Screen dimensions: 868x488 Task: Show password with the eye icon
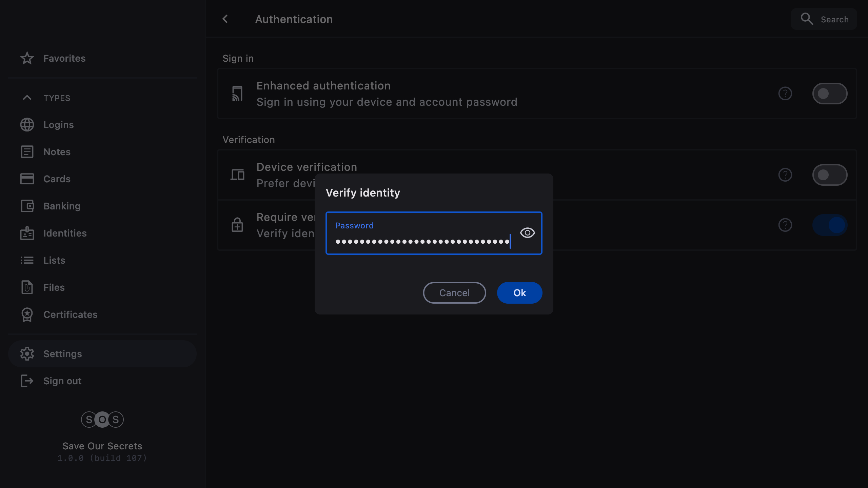[527, 233]
